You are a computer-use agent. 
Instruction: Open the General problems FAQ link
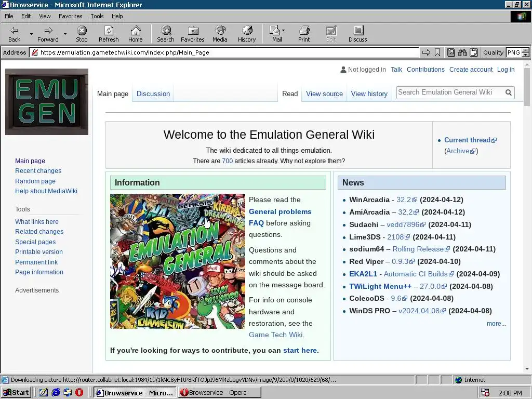280,217
